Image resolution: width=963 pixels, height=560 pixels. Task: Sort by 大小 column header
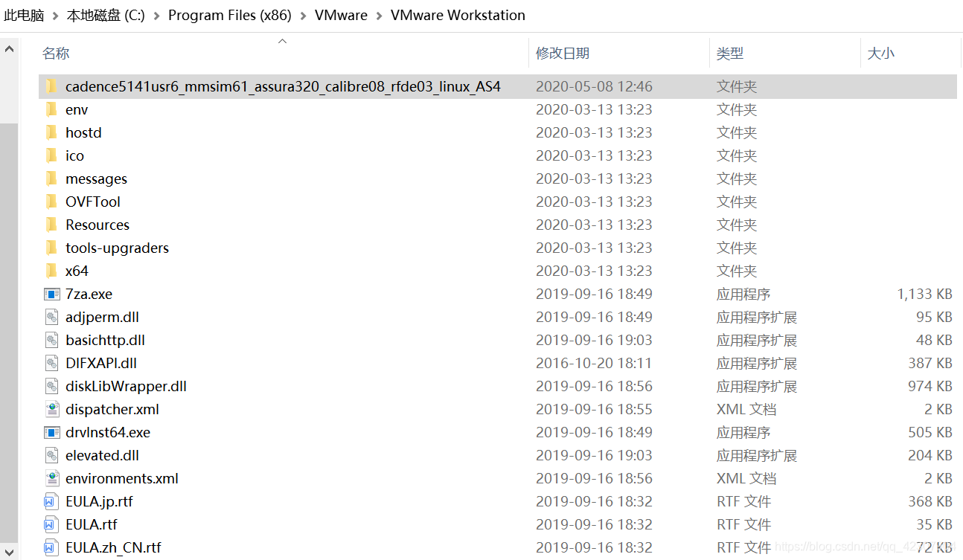(x=881, y=54)
